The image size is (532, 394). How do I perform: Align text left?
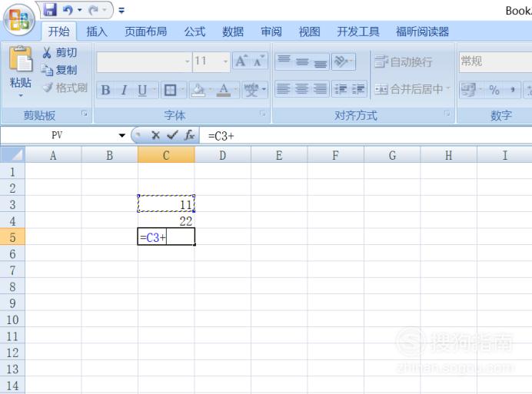[x=284, y=89]
